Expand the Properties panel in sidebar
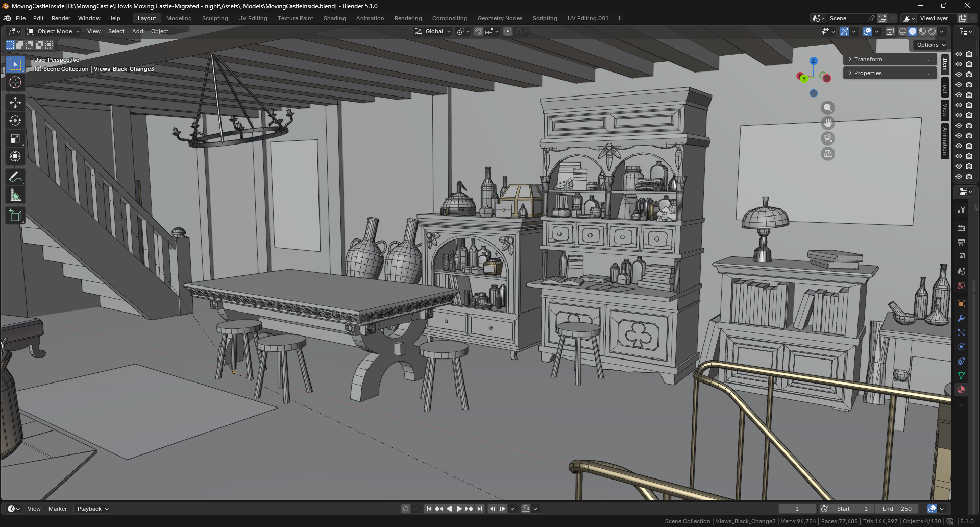 890,73
